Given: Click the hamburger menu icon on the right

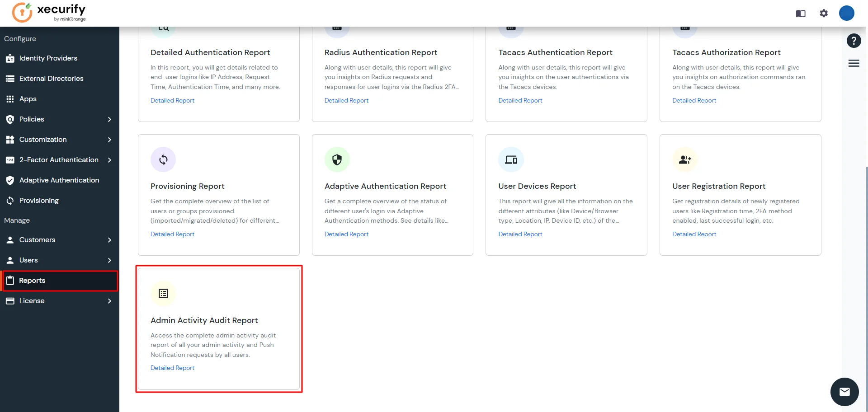Looking at the screenshot, I should pos(854,63).
